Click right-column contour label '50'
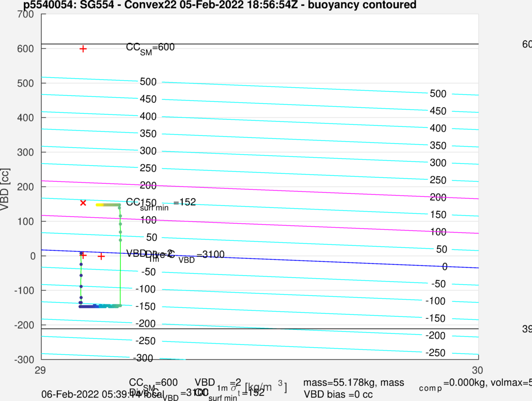Screen dimensions: 532x401 tap(441, 249)
